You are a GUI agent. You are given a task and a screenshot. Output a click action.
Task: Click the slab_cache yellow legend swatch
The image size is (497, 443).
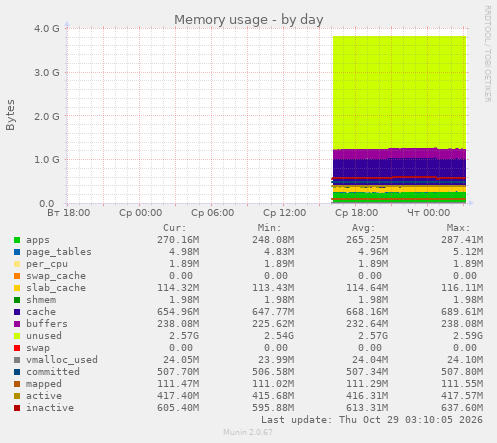click(17, 288)
